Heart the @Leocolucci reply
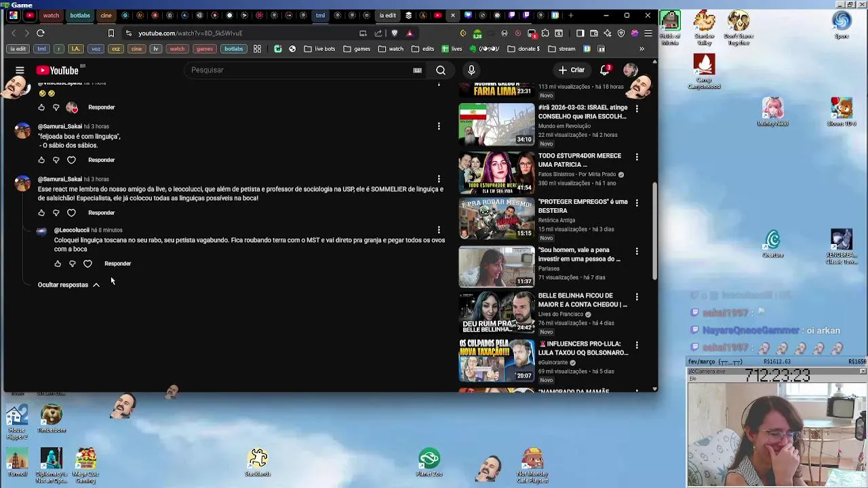 pos(87,264)
